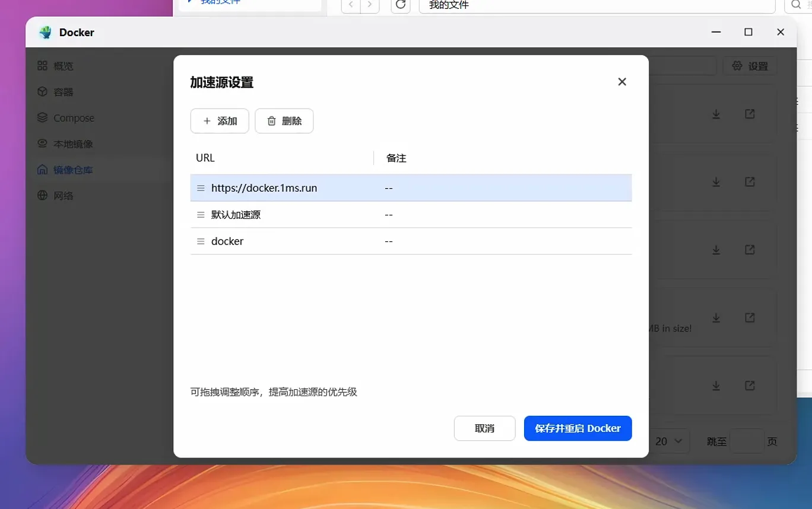Click the URL column header
Image resolution: width=812 pixels, height=509 pixels.
(x=205, y=158)
